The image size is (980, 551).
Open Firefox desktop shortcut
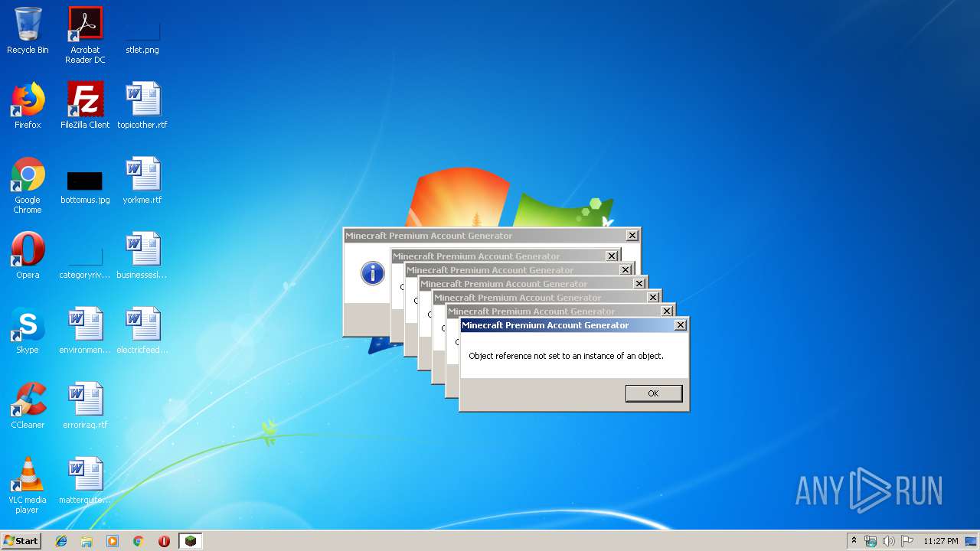point(28,106)
